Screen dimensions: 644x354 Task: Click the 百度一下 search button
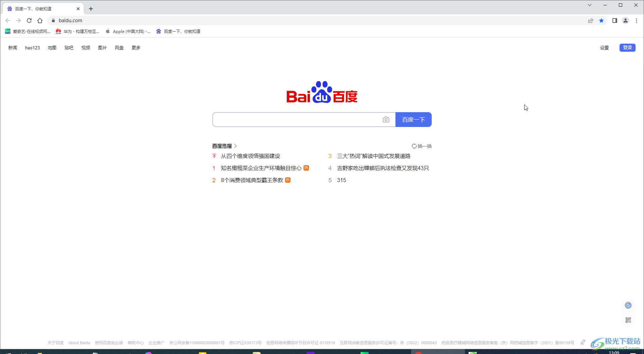coord(414,120)
